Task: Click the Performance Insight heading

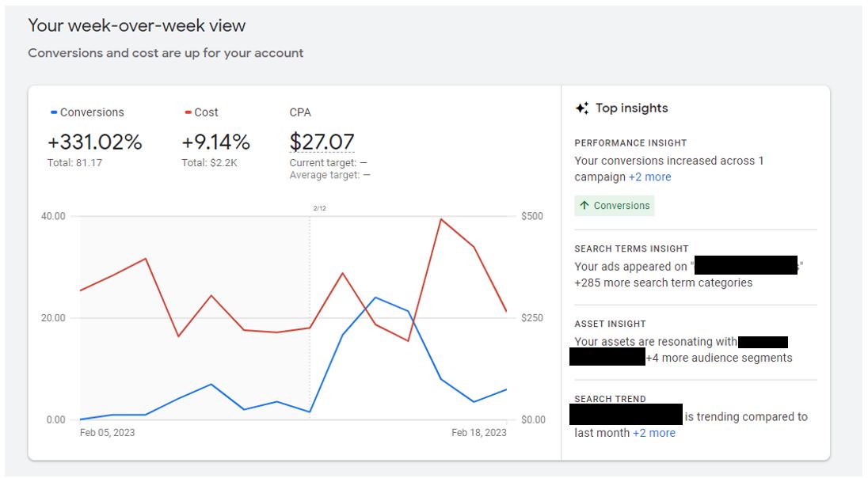Action: tap(630, 143)
